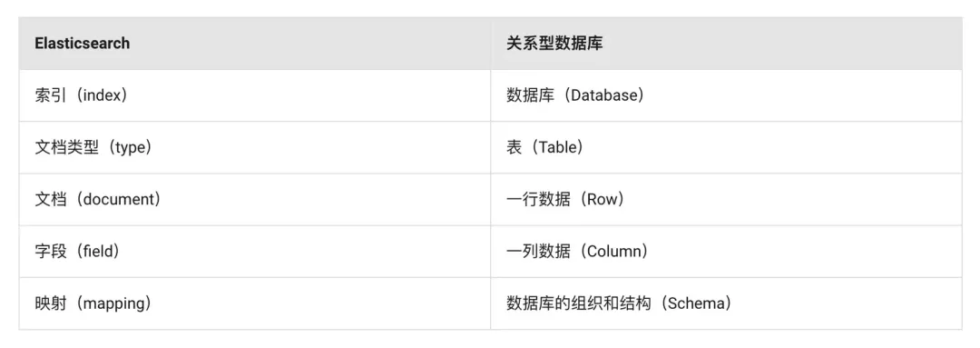Click the word index in parentheses

(x=100, y=95)
